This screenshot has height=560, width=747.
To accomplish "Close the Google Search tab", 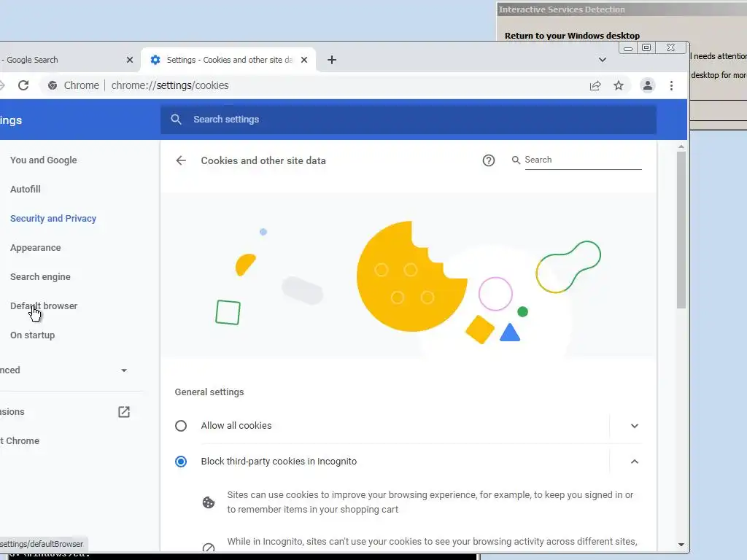I will pyautogui.click(x=130, y=60).
